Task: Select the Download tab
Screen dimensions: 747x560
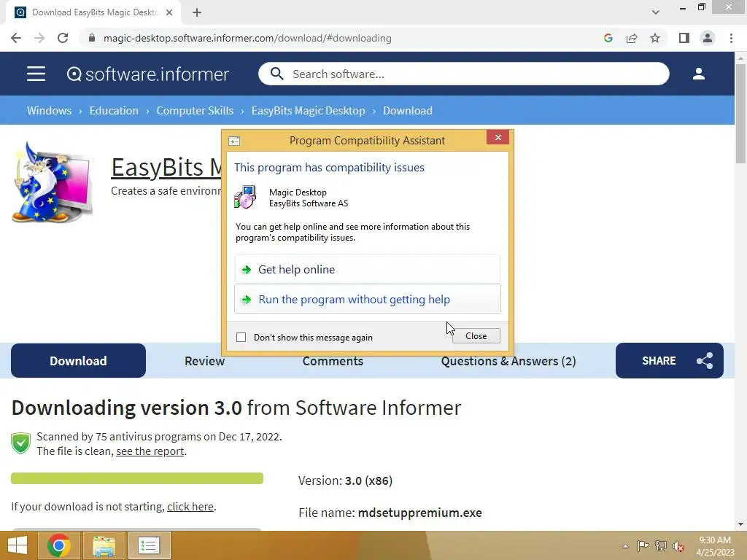Action: tap(78, 360)
